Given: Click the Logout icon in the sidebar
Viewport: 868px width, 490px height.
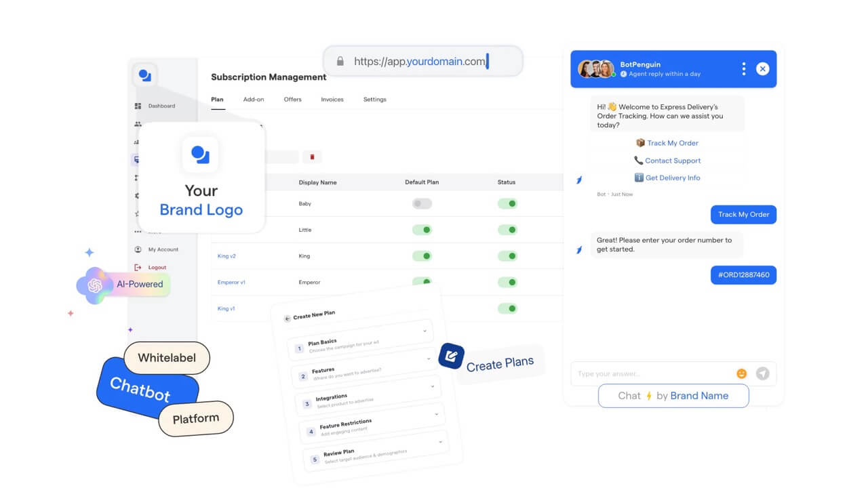Looking at the screenshot, I should [138, 267].
